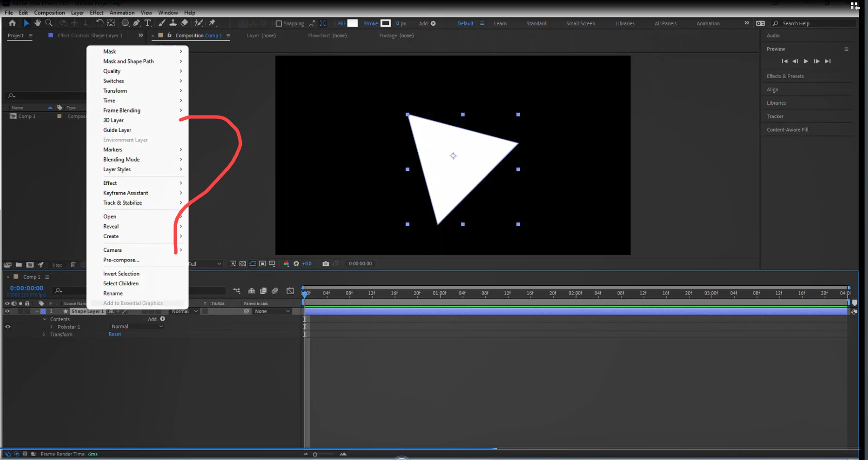The image size is (868, 460).
Task: Click Reset link next to Transform
Action: [115, 334]
